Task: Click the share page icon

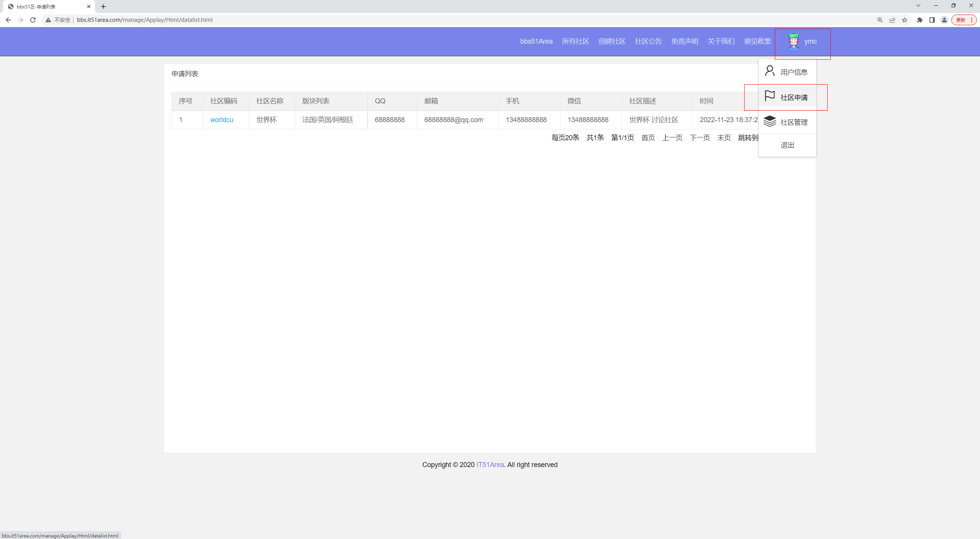Action: (x=892, y=20)
